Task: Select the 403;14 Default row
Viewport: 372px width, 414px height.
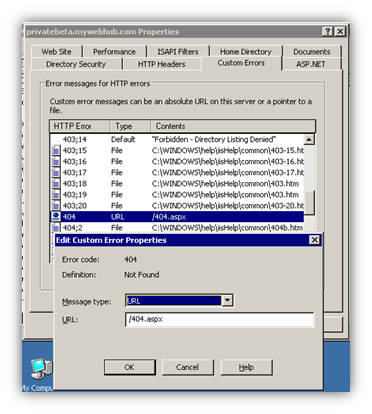Action: 177,139
